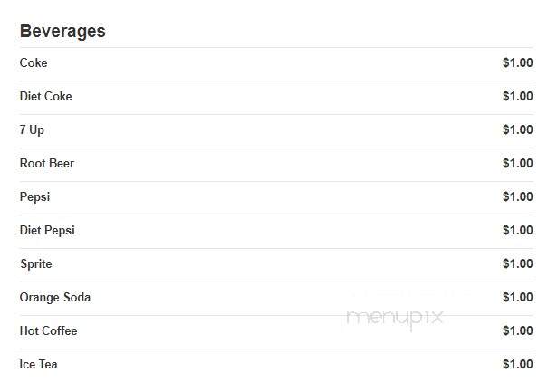This screenshot has height=392, width=557.
Task: Click the Pepsi $1.00 price
Action: click(x=517, y=196)
